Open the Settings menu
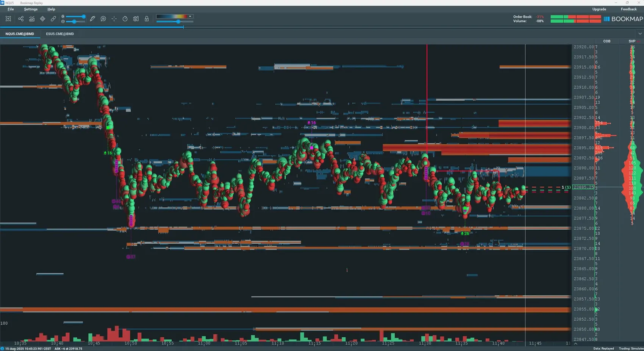 tap(31, 9)
